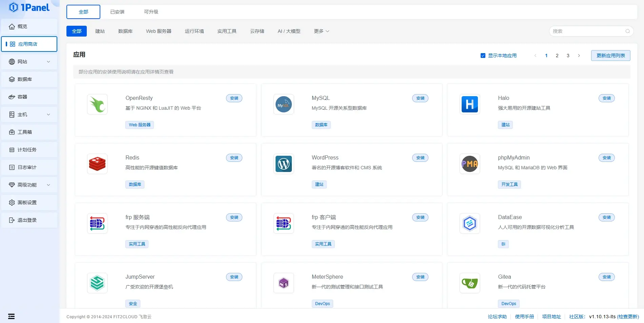The image size is (644, 323).
Task: Install Redis with 安装 button
Action: [x=234, y=158]
